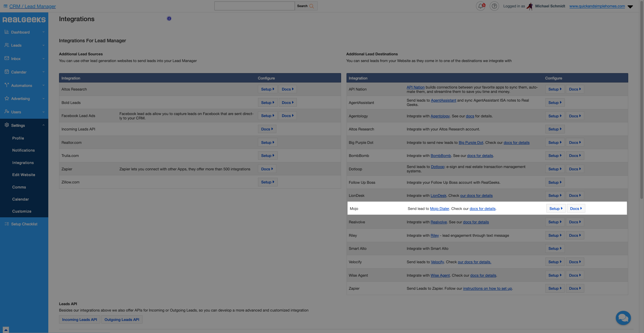This screenshot has width=644, height=333.
Task: Click the Users icon in sidebar
Action: pos(7,112)
